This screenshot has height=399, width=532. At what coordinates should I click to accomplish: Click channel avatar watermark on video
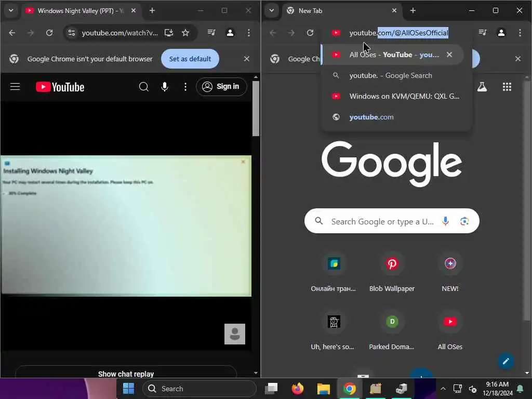(x=235, y=334)
